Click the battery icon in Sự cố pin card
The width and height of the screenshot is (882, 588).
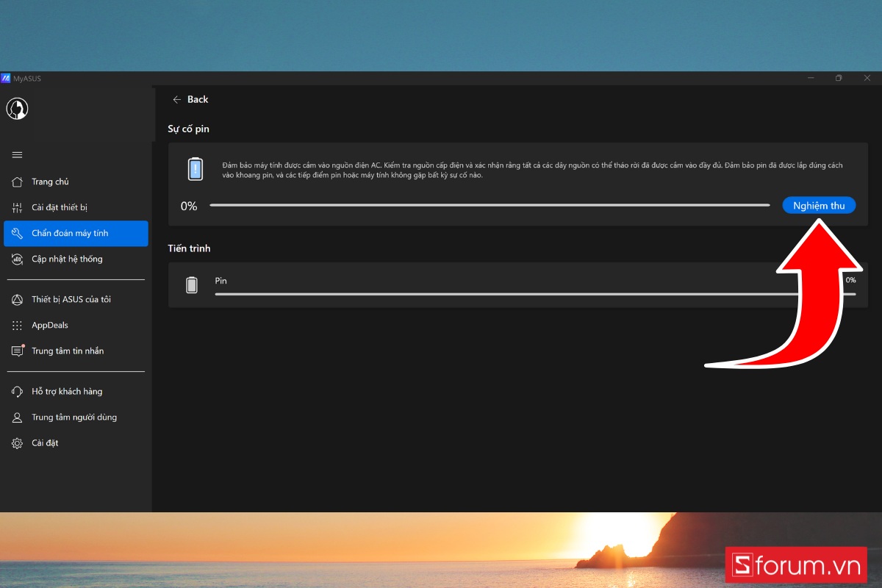click(x=195, y=169)
